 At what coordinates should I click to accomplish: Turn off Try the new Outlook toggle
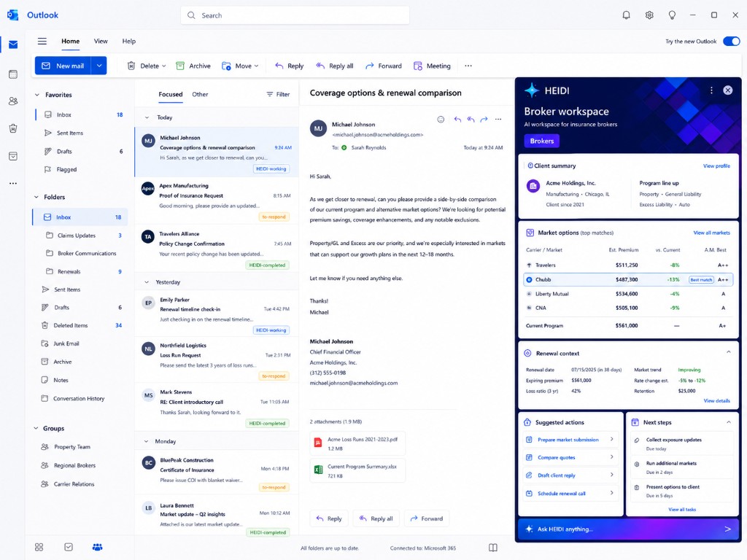click(x=731, y=41)
